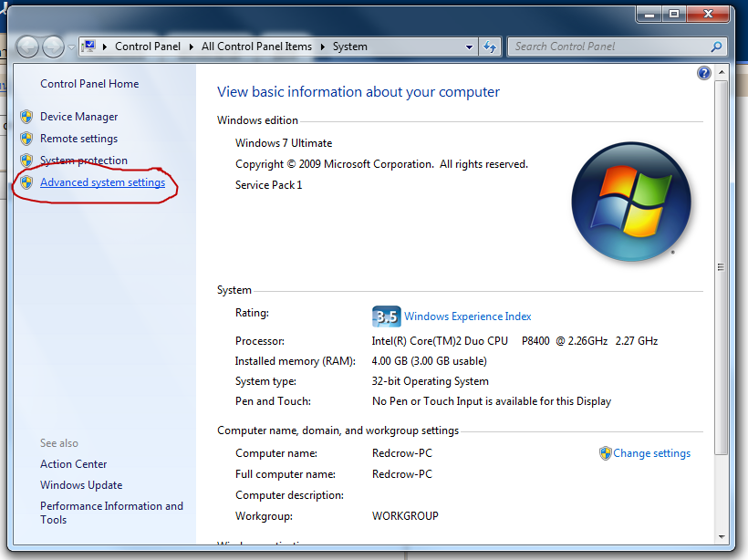Click shield icon beside Advanced system settings
The width and height of the screenshot is (748, 560).
[x=26, y=182]
